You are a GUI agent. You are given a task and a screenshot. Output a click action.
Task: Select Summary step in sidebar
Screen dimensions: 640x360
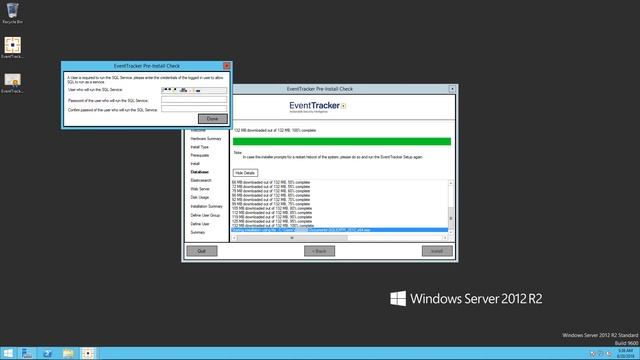point(198,232)
